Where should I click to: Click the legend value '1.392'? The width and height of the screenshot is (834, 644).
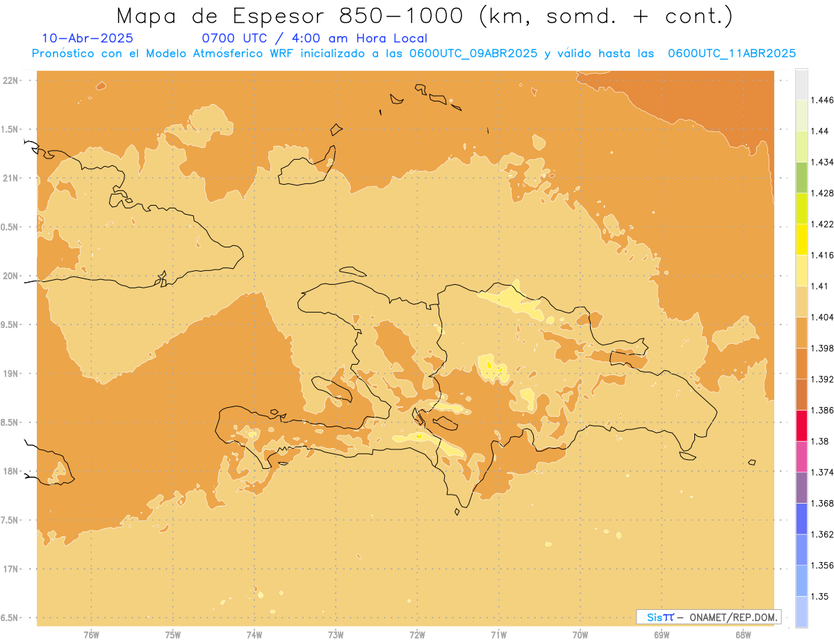click(822, 379)
